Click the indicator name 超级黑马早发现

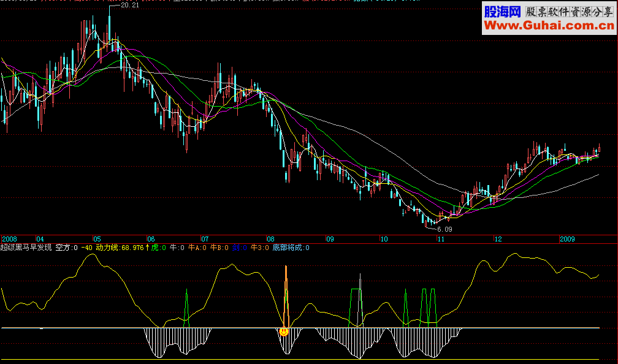tap(26, 248)
